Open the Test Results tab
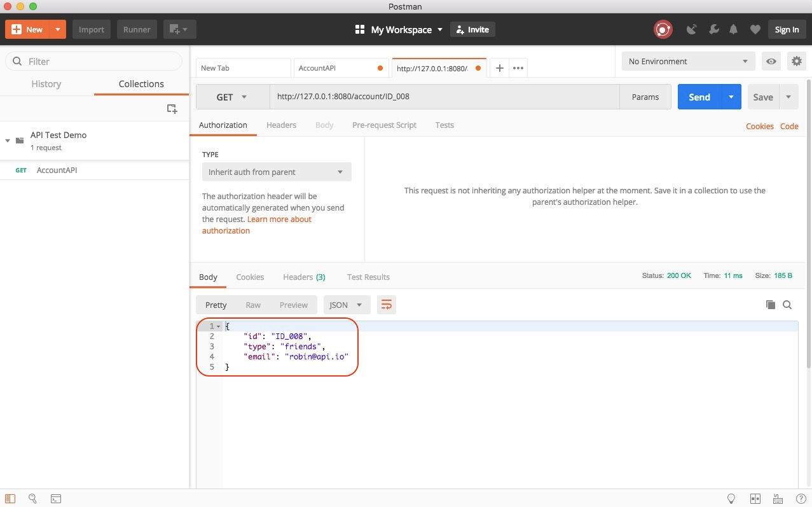Viewport: 812px width, 507px height. point(368,277)
